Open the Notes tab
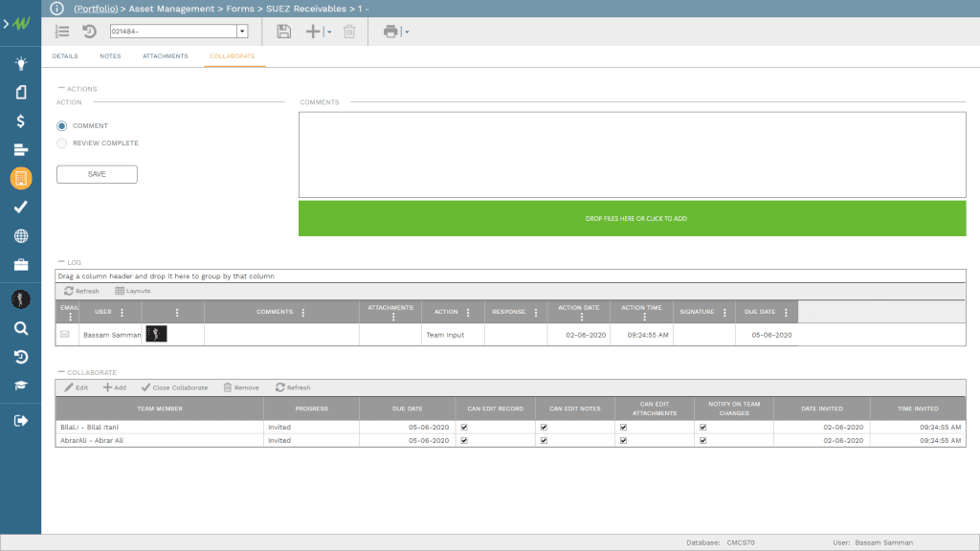The height and width of the screenshot is (551, 980). point(110,55)
